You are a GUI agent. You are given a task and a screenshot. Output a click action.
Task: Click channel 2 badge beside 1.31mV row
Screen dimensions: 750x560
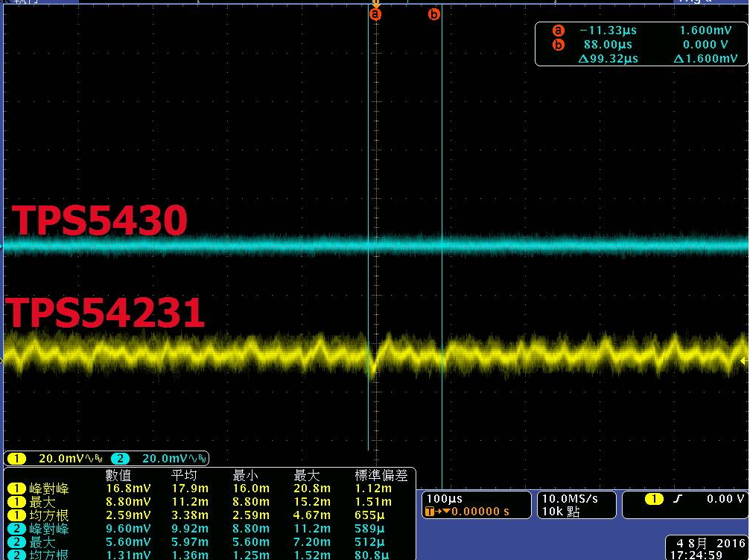click(16, 556)
